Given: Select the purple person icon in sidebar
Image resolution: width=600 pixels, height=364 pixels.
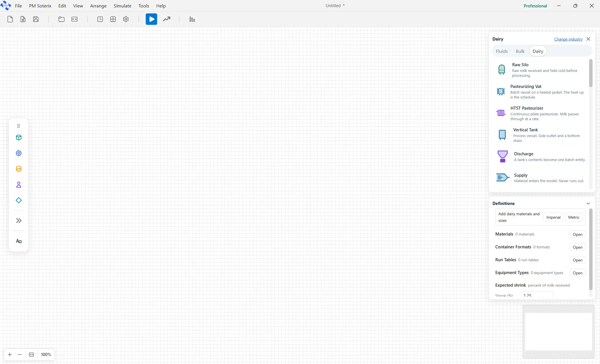Looking at the screenshot, I should [19, 184].
